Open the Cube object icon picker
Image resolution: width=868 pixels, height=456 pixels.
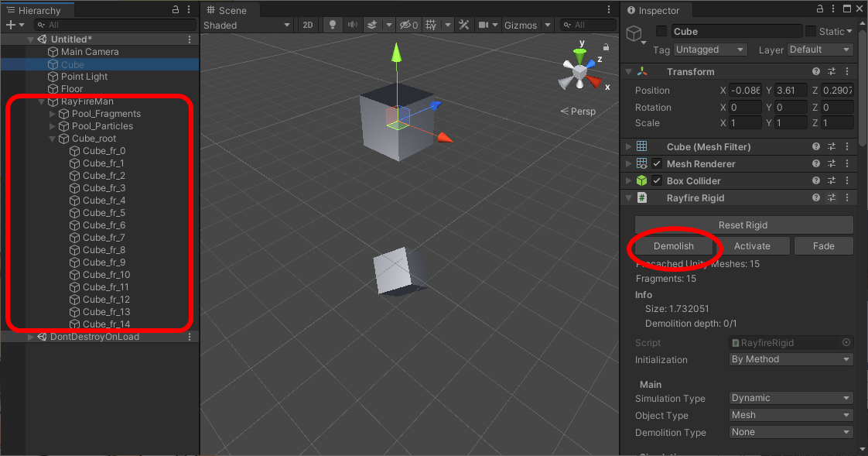(635, 35)
